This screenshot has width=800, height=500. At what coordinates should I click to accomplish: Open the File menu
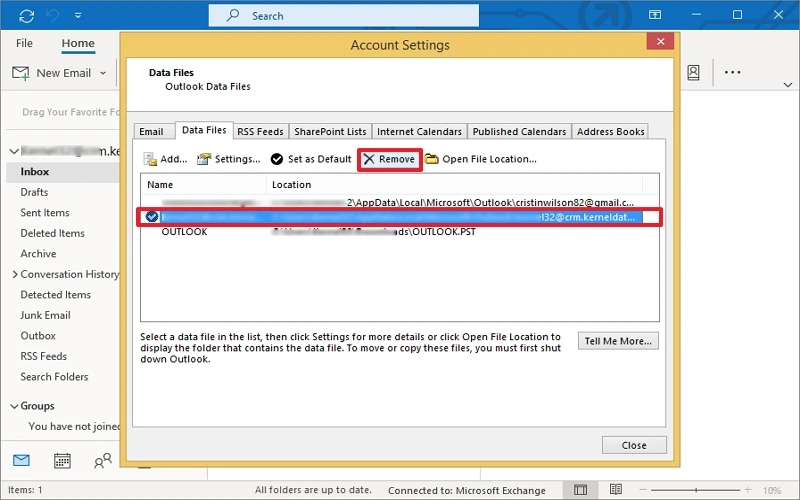click(24, 43)
